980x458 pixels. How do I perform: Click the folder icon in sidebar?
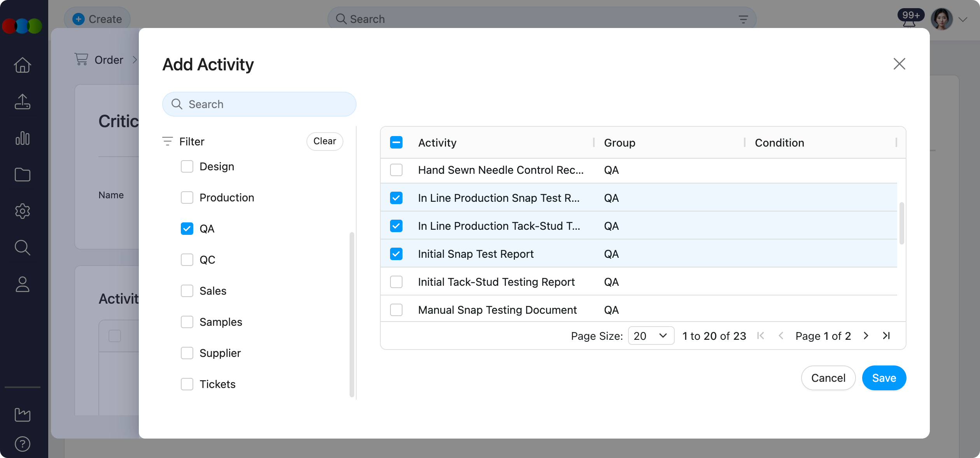(x=22, y=175)
